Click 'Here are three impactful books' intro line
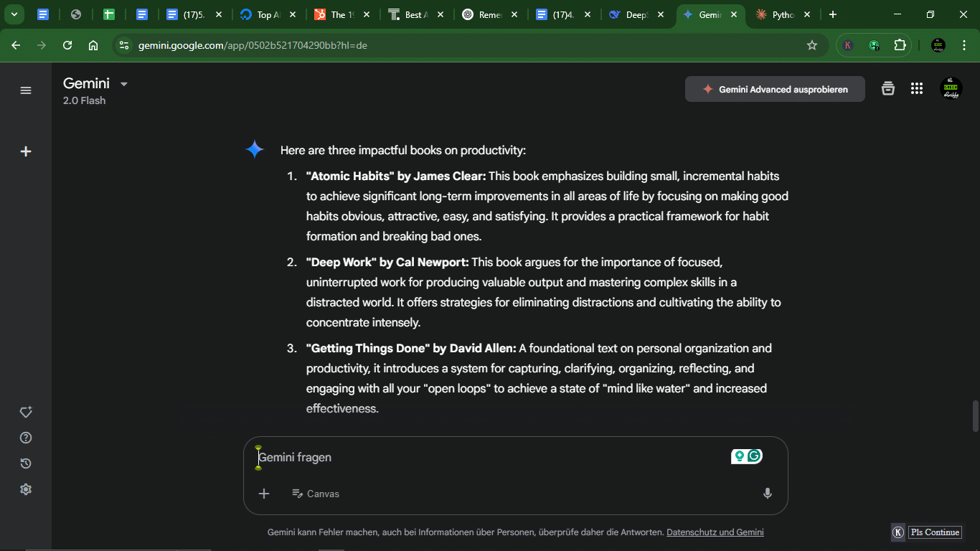The height and width of the screenshot is (551, 980). coord(403,150)
